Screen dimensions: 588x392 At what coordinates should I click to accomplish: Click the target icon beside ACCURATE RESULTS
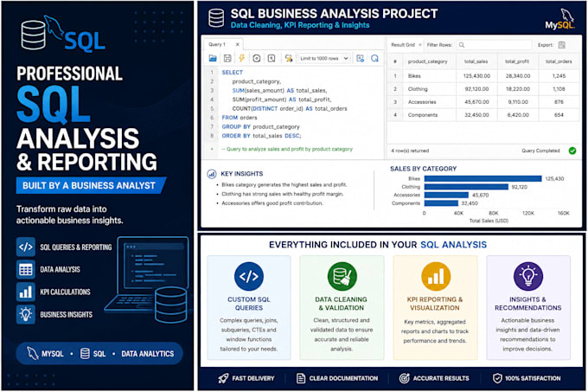[405, 378]
